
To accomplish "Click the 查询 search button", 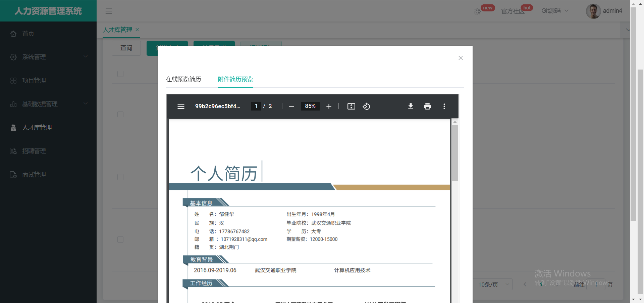I will [x=126, y=48].
